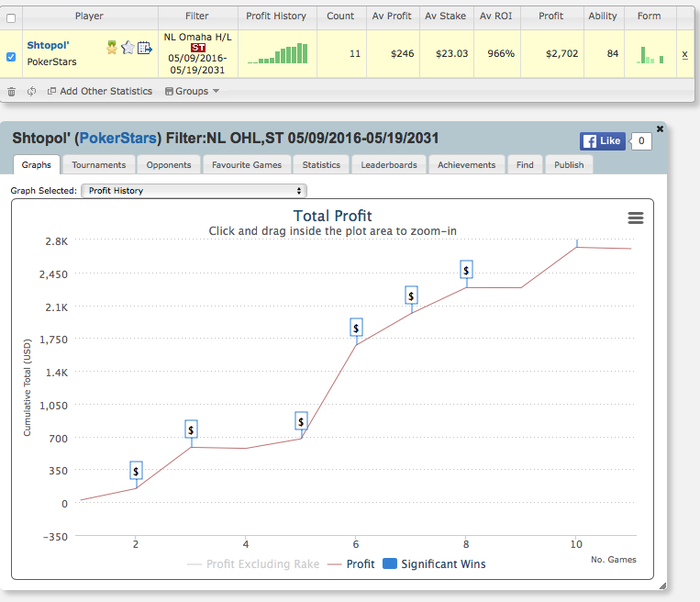
Task: Close the Shtopol' graph panel
Action: click(x=660, y=129)
